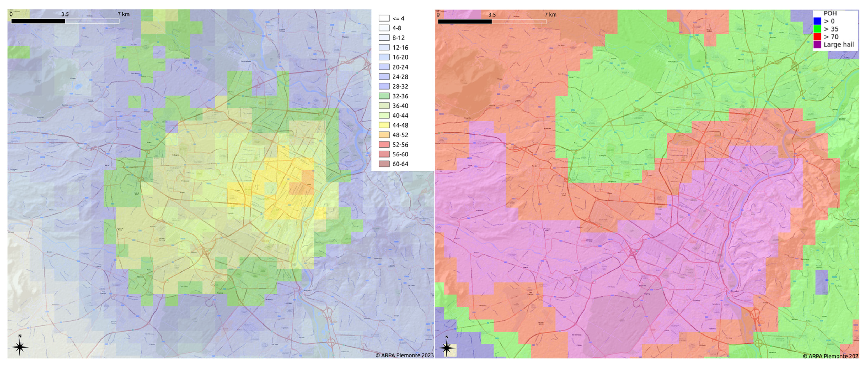Click the blue '> 0' POH legend square

(x=817, y=21)
